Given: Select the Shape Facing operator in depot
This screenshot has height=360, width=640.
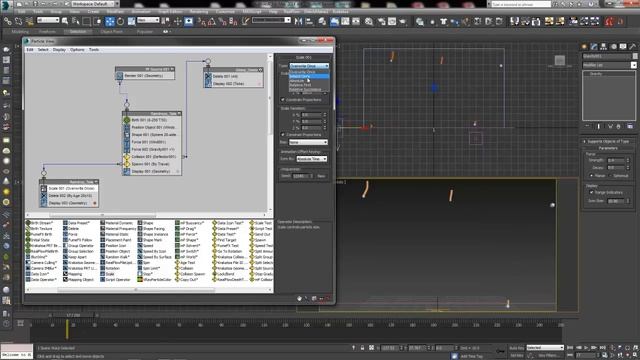Looking at the screenshot, I should (x=151, y=229).
